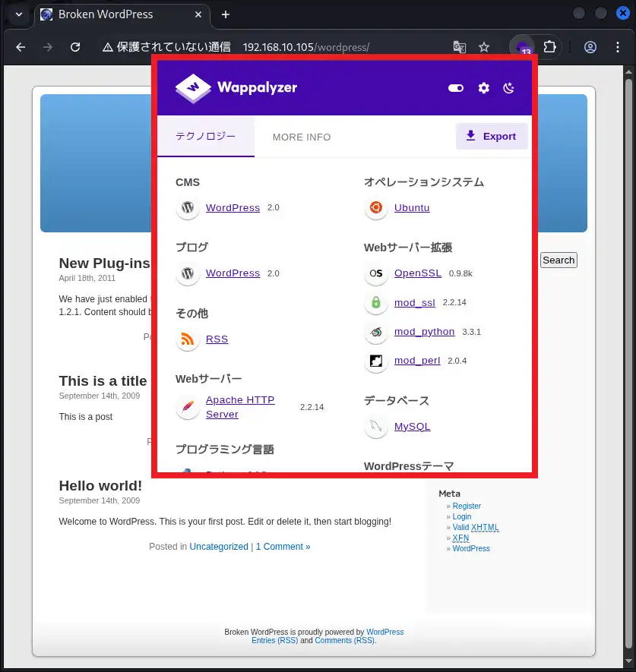Click the MySQL dolphin icon
636x672 pixels.
(x=375, y=427)
